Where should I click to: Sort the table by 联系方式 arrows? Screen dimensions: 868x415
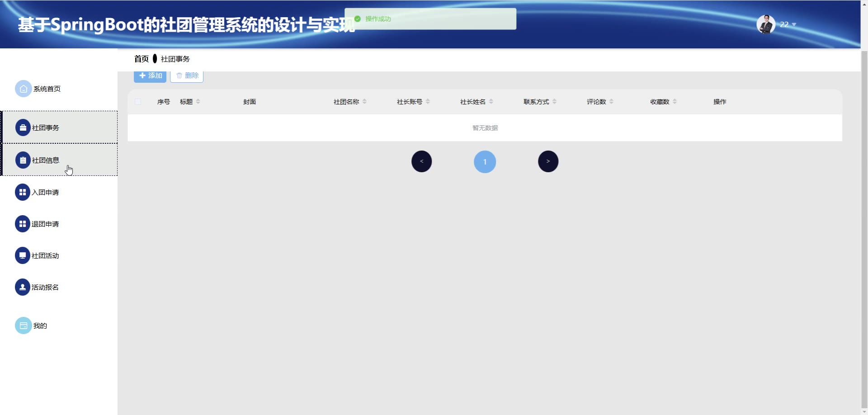[554, 102]
